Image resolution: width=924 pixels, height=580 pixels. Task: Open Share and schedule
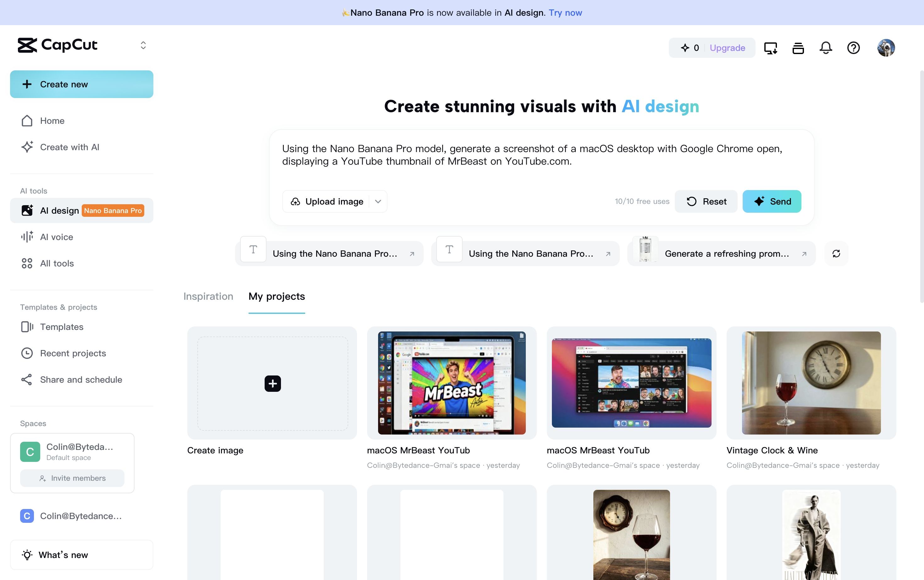click(82, 380)
